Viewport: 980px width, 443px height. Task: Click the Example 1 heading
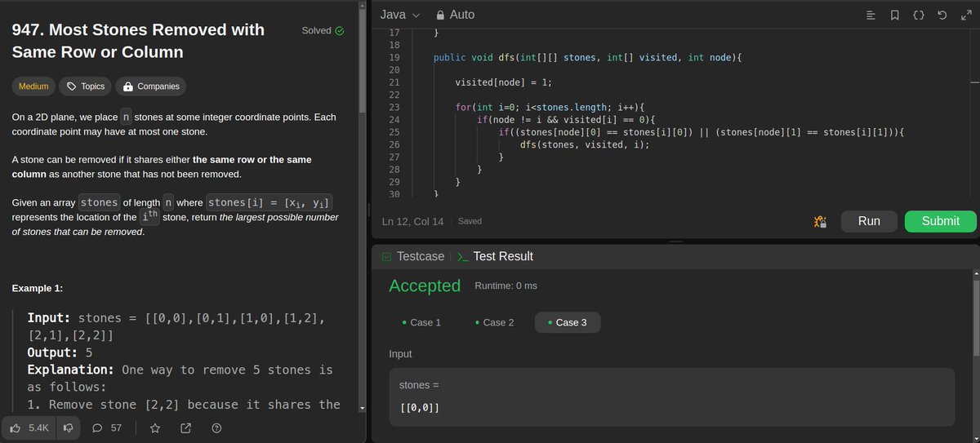coord(38,289)
